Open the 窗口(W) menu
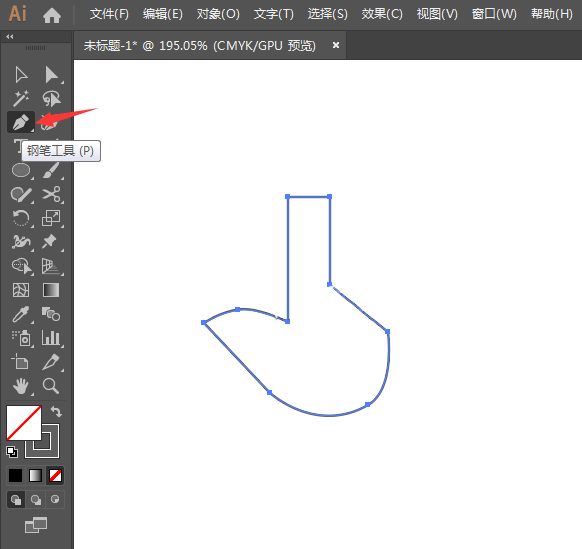This screenshot has height=549, width=582. tap(494, 14)
